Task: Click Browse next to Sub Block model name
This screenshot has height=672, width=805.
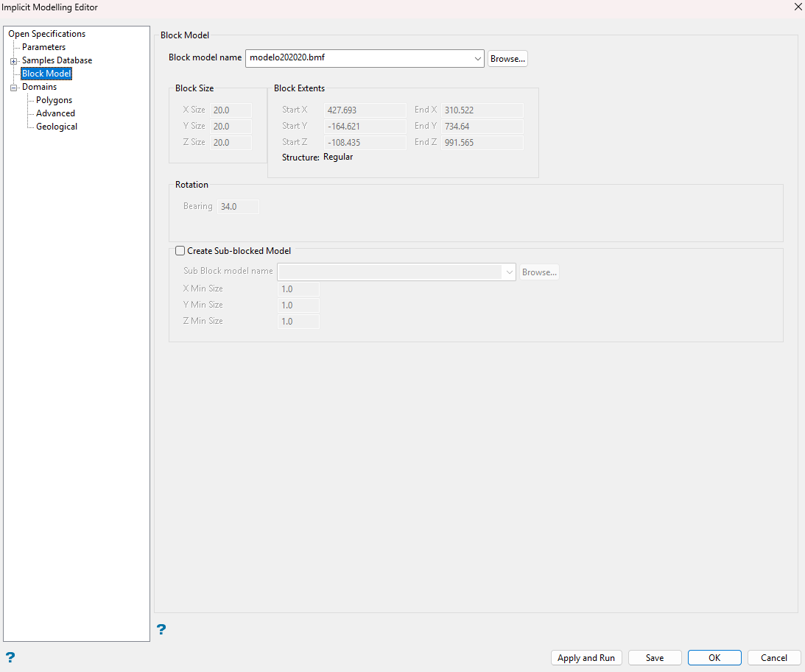Action: (539, 272)
